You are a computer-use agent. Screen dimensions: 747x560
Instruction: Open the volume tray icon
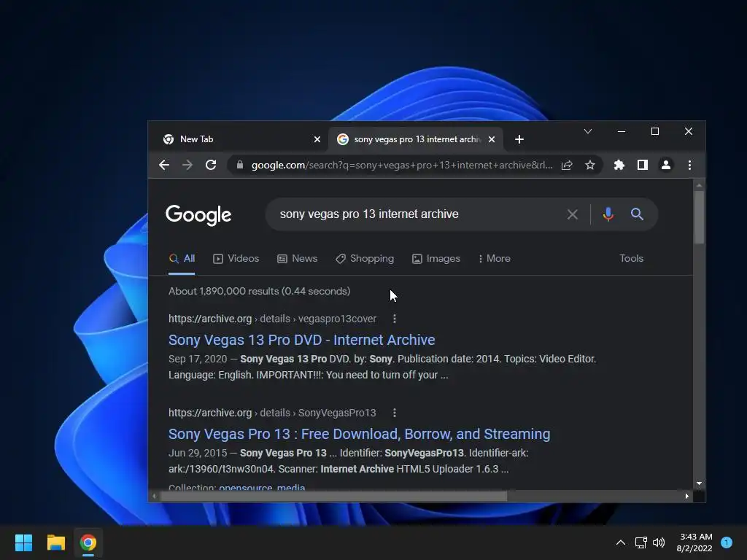coord(659,542)
